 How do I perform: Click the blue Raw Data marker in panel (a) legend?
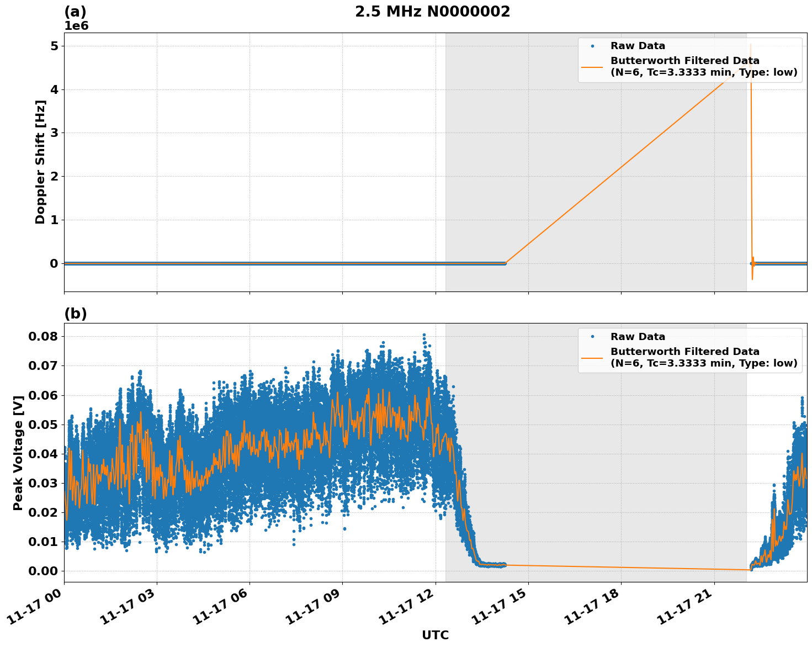click(592, 46)
